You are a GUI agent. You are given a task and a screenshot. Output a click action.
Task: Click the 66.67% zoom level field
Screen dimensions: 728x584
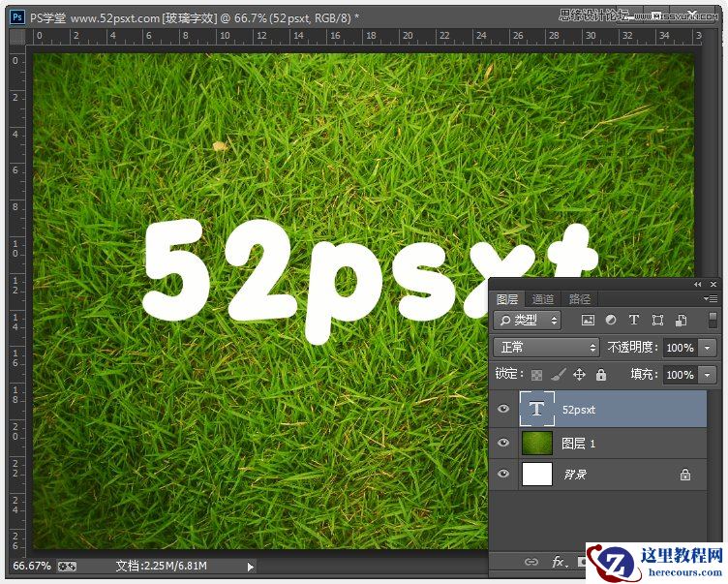tap(32, 566)
